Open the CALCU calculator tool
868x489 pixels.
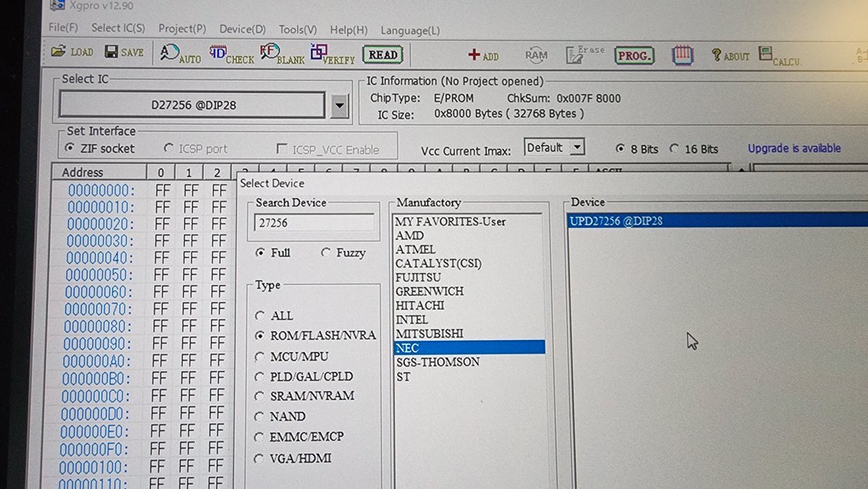(x=780, y=56)
